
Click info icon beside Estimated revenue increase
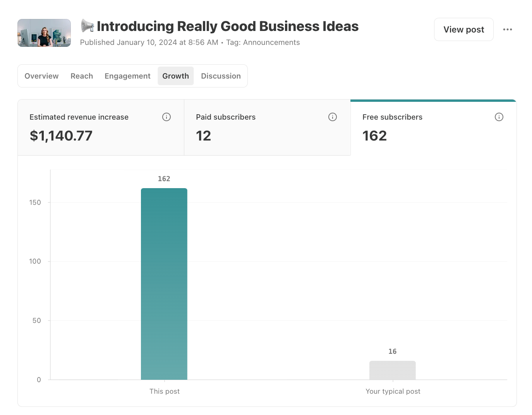[166, 117]
